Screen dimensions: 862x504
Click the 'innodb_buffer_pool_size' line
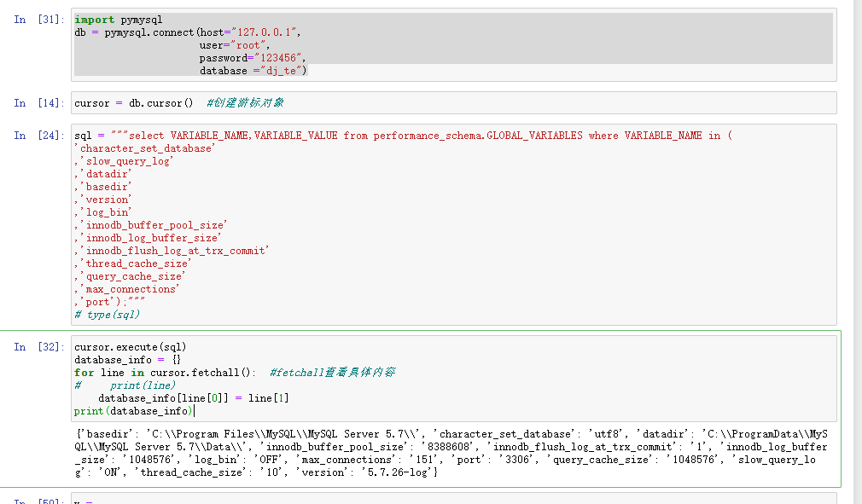click(137, 224)
